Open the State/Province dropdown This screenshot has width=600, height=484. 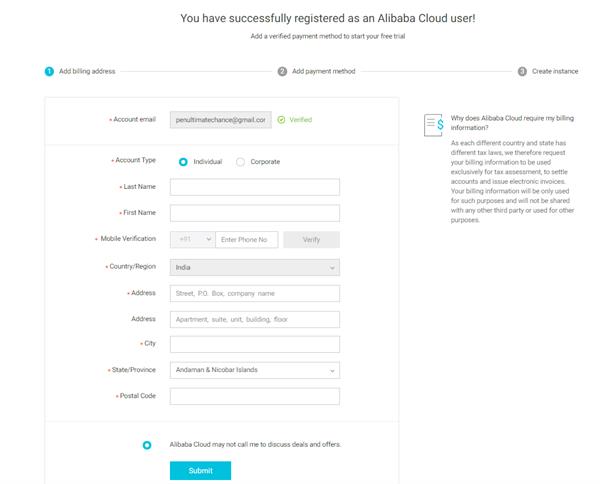pyautogui.click(x=254, y=370)
